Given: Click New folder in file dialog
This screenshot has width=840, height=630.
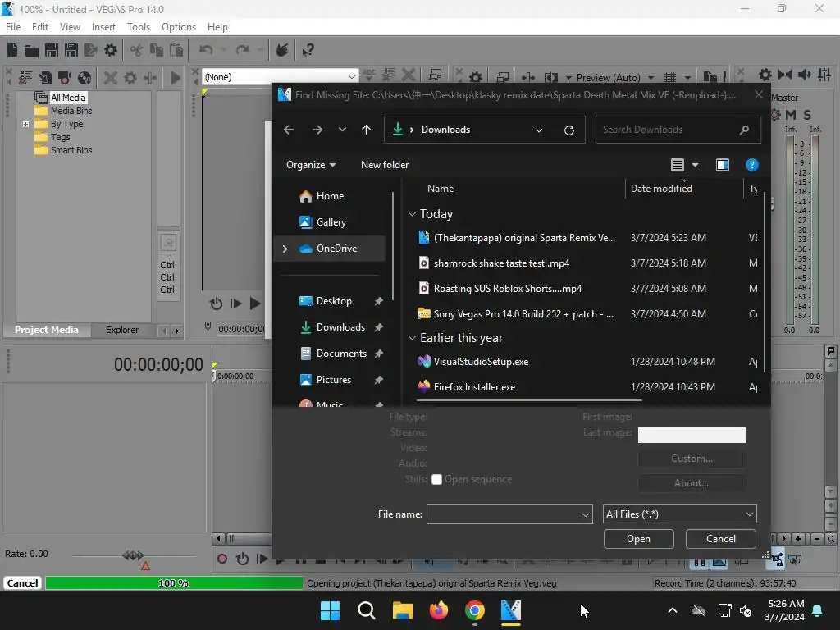Looking at the screenshot, I should click(x=385, y=165).
